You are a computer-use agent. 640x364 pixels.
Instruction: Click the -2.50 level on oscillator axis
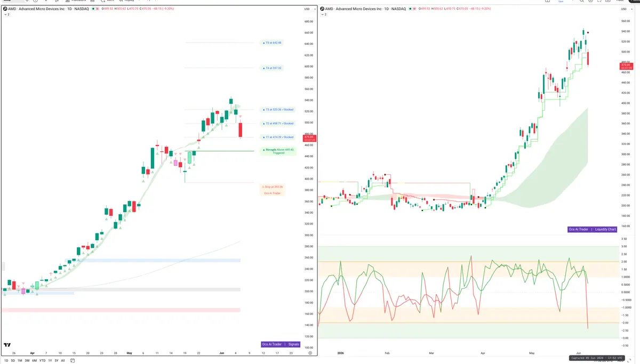click(x=624, y=330)
